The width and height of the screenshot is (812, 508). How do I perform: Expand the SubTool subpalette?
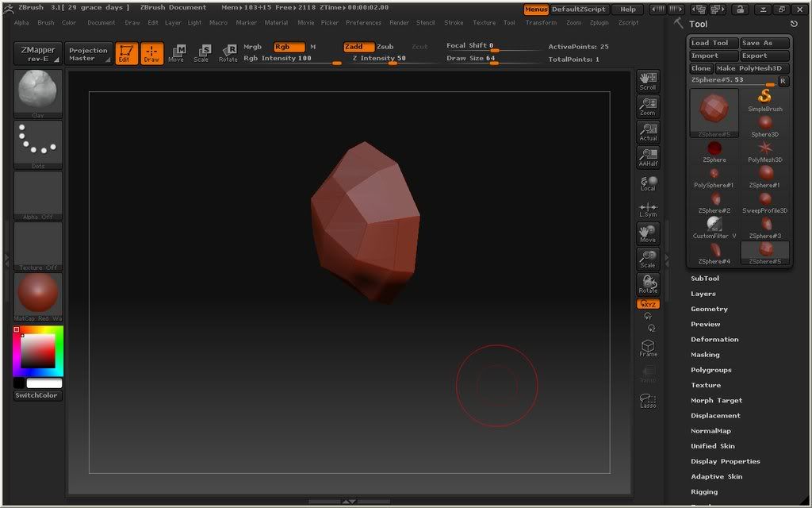tap(705, 279)
